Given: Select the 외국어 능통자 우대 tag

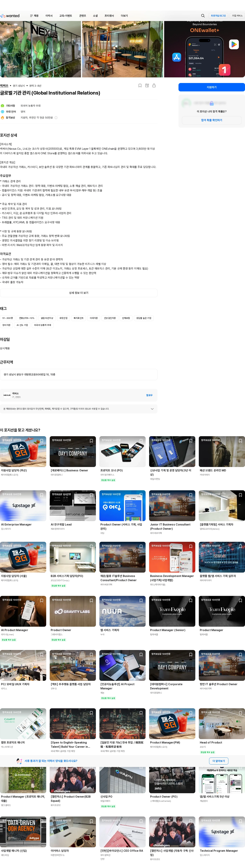Looking at the screenshot, I should [x=43, y=325].
